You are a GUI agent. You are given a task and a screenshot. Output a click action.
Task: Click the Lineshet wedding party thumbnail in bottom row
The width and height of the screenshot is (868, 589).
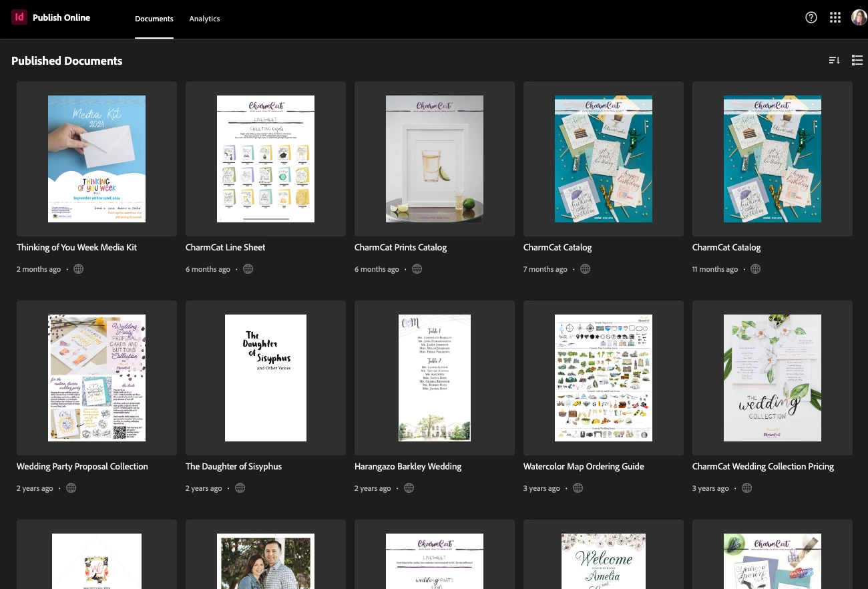click(x=435, y=561)
